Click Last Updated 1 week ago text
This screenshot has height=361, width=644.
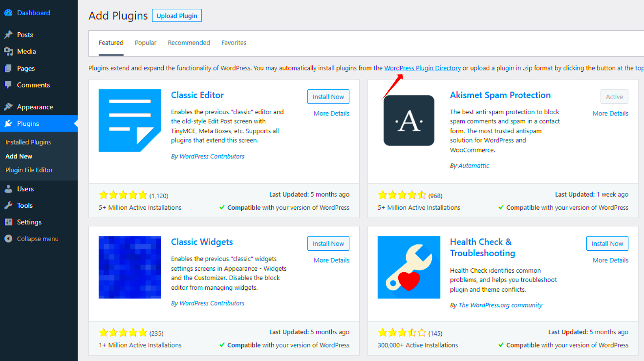(591, 194)
